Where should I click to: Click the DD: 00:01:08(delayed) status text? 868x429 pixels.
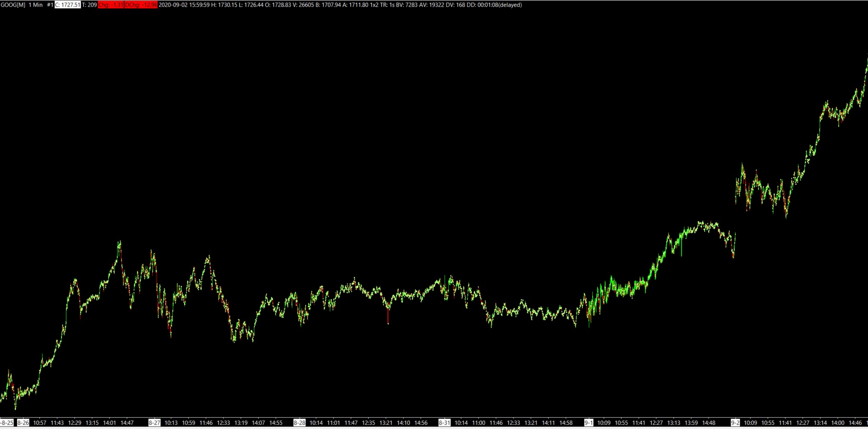coord(495,5)
